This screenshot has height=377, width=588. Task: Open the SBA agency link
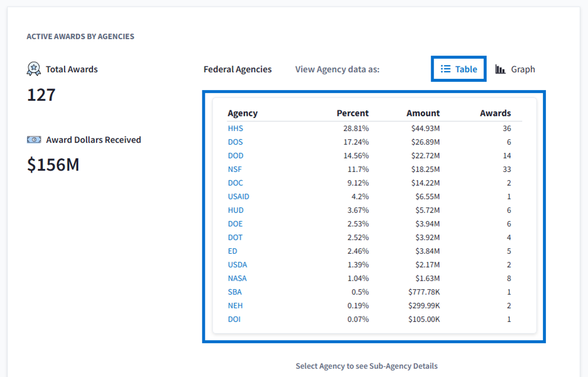[x=234, y=292]
